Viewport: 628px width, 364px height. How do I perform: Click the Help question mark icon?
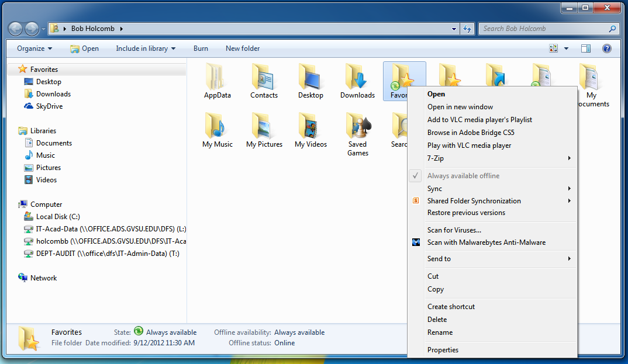click(607, 48)
